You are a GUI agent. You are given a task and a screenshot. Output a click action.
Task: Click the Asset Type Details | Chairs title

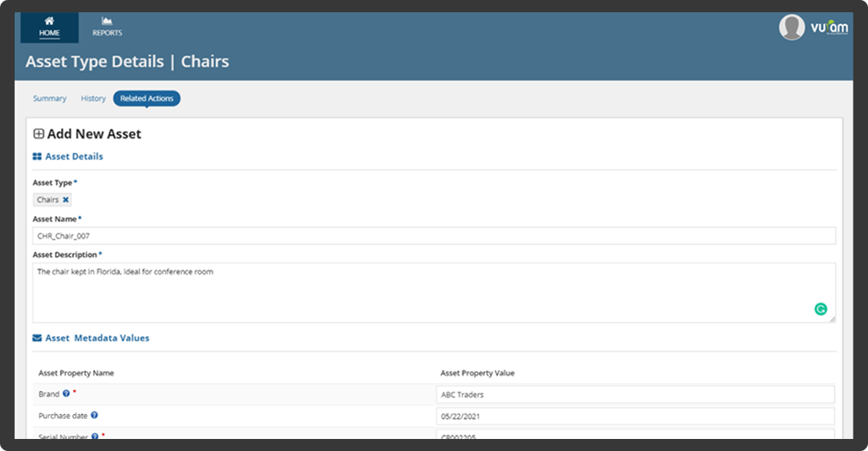pos(128,62)
